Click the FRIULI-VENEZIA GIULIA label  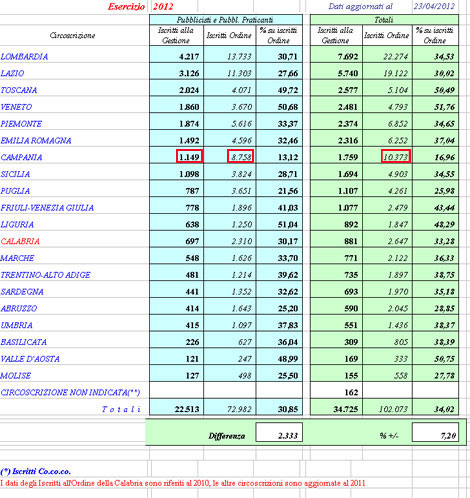tap(47, 208)
